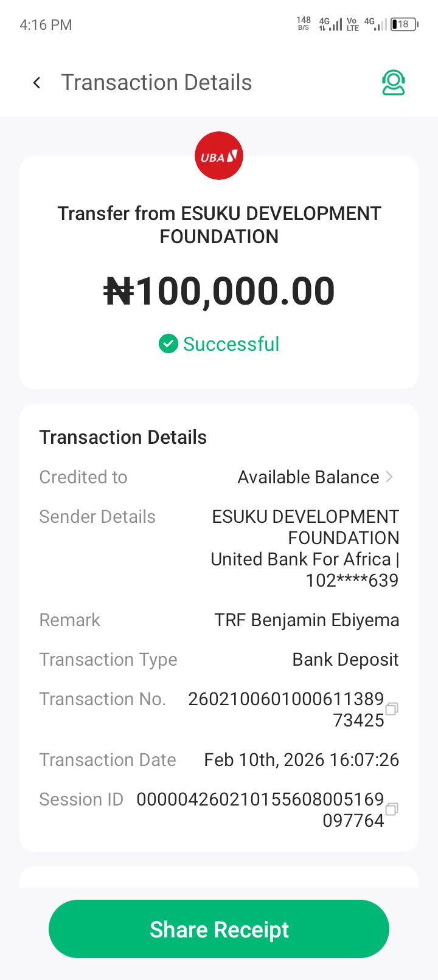The image size is (438, 980).
Task: Open Available Balance credited details
Action: coord(308,477)
